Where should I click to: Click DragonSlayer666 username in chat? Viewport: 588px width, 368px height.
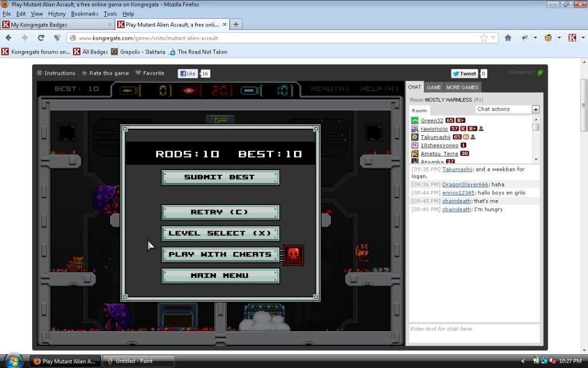click(465, 185)
